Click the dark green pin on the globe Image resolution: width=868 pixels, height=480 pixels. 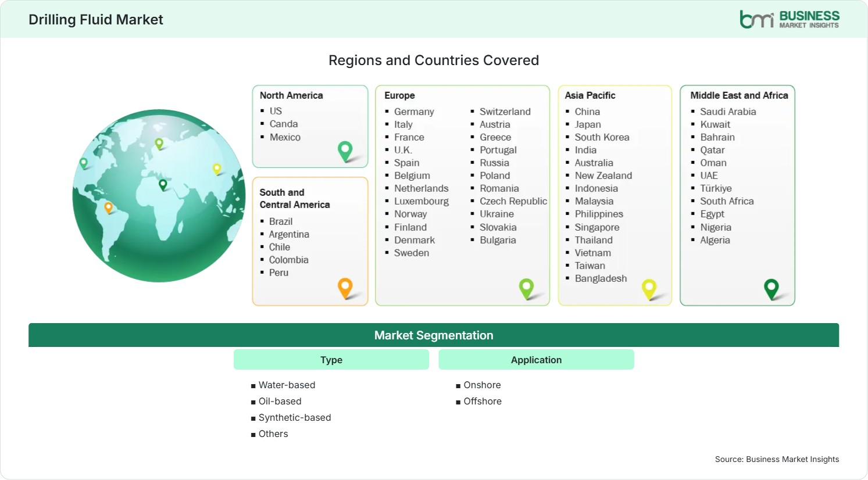(x=163, y=185)
